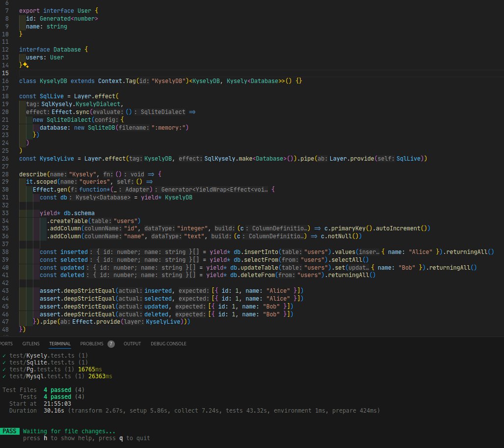504x448 pixels.
Task: Click 'SqlKysely.KyselyDialect' on line 19
Action: [80, 104]
